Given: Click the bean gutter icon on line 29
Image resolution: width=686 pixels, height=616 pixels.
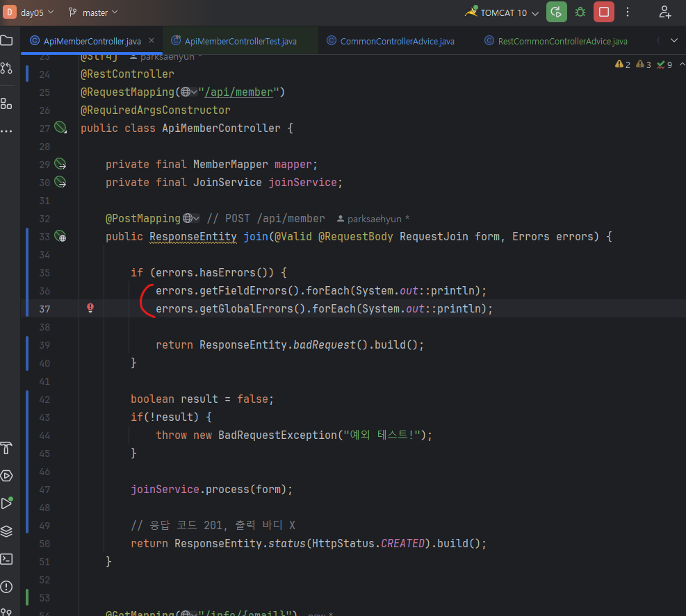Looking at the screenshot, I should coord(60,164).
